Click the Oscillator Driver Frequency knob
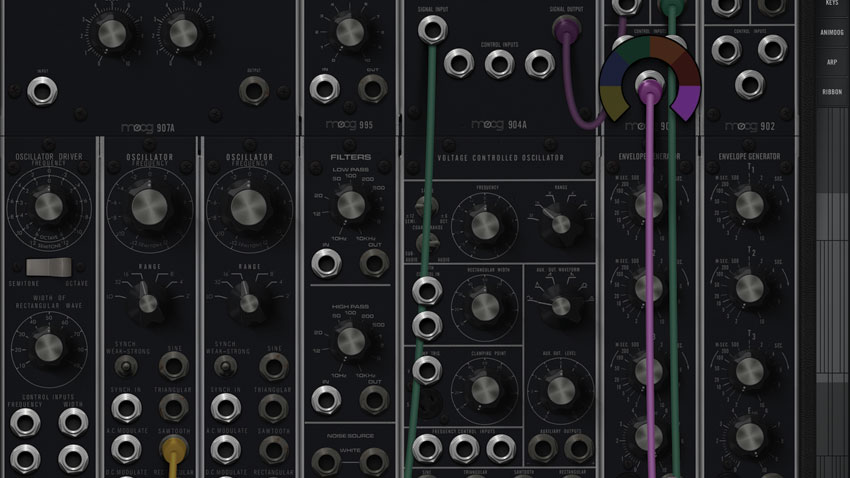This screenshot has height=478, width=850. tap(49, 206)
